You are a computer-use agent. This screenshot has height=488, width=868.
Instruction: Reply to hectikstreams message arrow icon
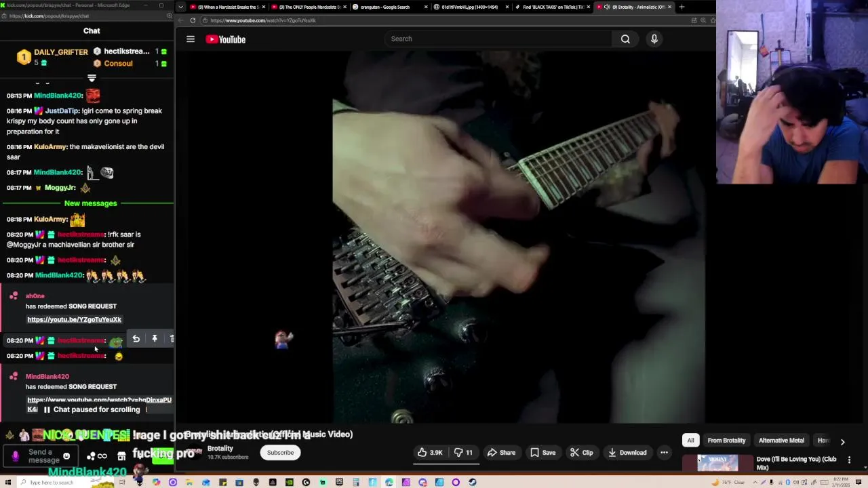pos(136,339)
